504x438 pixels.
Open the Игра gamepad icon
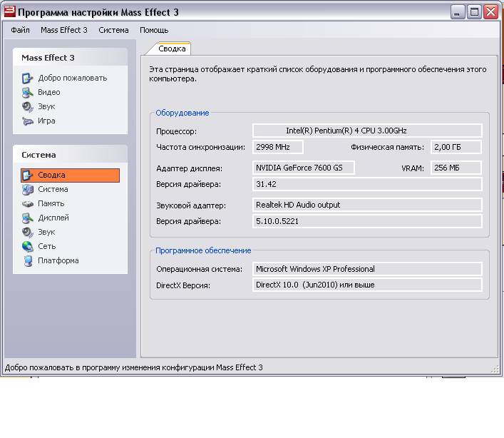[x=27, y=121]
